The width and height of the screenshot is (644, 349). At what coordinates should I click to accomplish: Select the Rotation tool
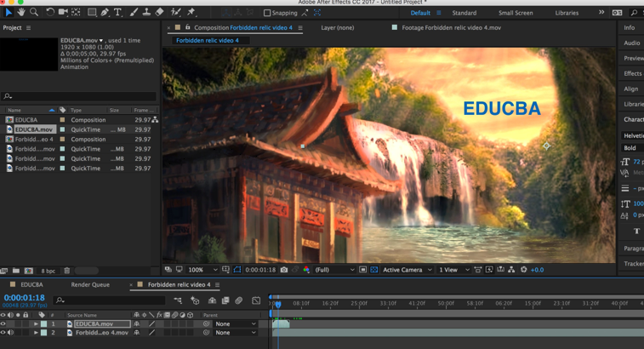click(x=49, y=12)
